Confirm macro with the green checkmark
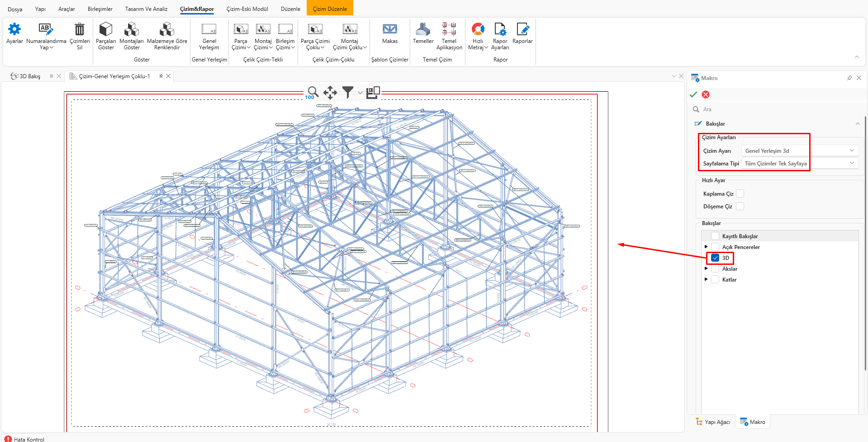Viewport: 868px width, 442px height. coord(693,94)
